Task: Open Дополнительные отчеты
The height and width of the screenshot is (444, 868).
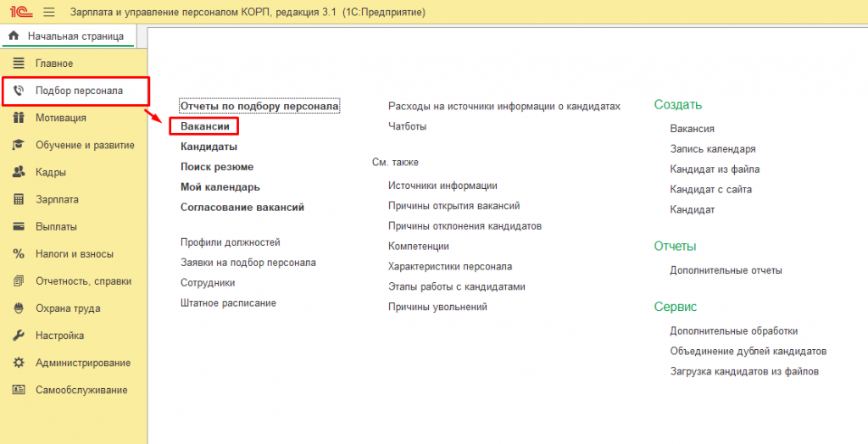Action: pos(726,270)
